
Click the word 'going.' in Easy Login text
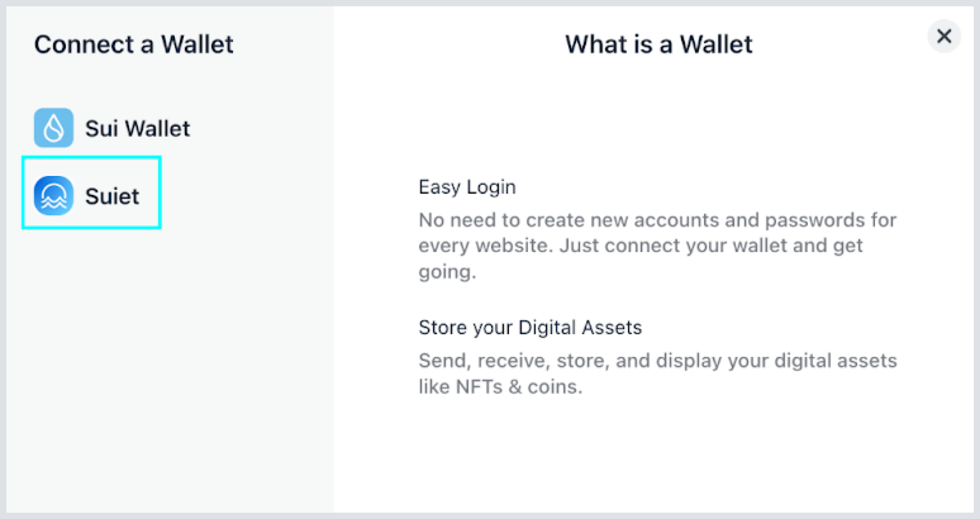(x=447, y=272)
